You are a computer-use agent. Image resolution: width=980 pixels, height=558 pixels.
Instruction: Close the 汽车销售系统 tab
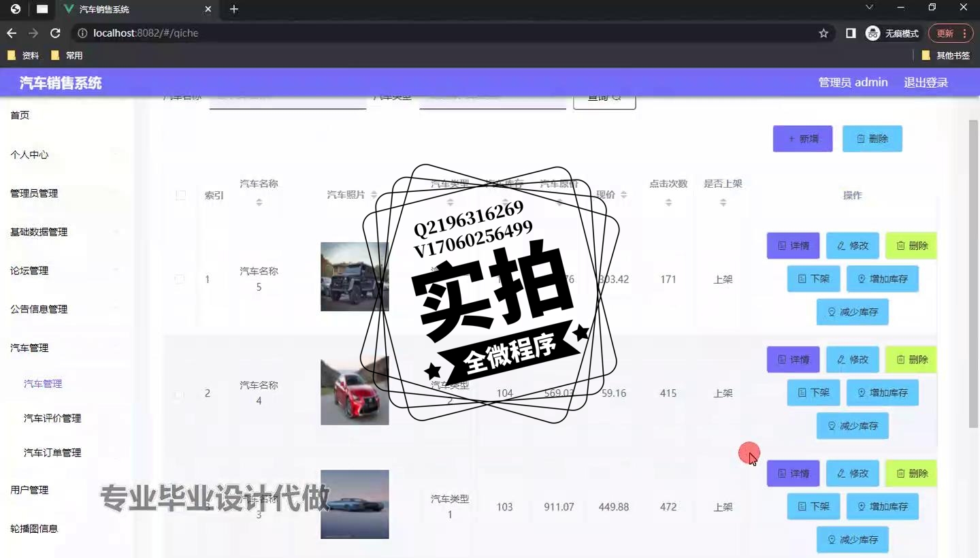[x=208, y=10]
